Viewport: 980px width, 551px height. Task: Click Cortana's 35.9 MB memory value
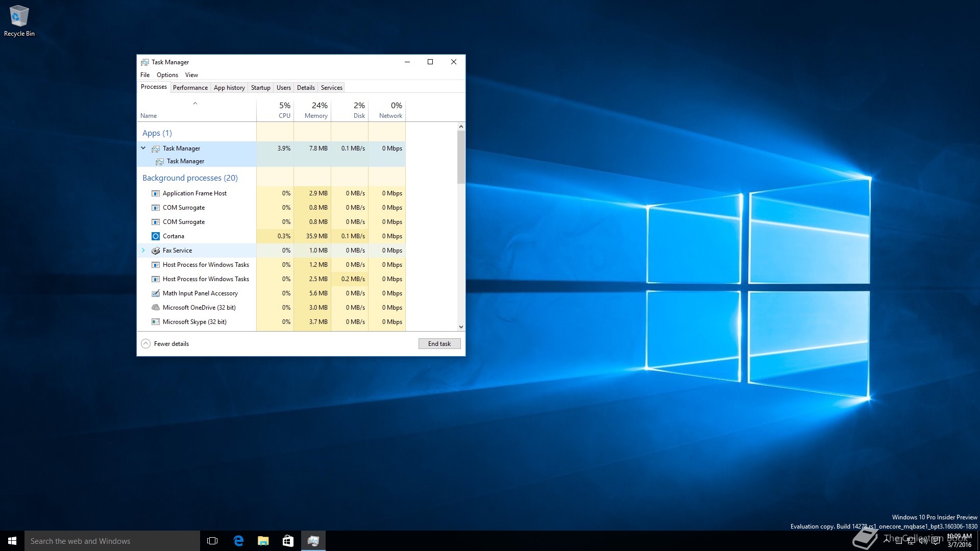[x=317, y=236]
